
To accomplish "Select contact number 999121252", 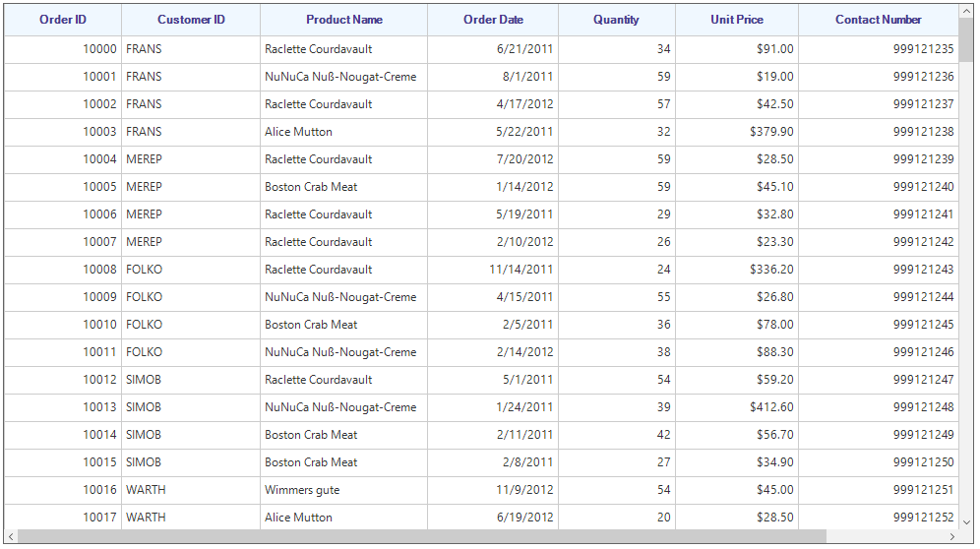I will point(878,517).
